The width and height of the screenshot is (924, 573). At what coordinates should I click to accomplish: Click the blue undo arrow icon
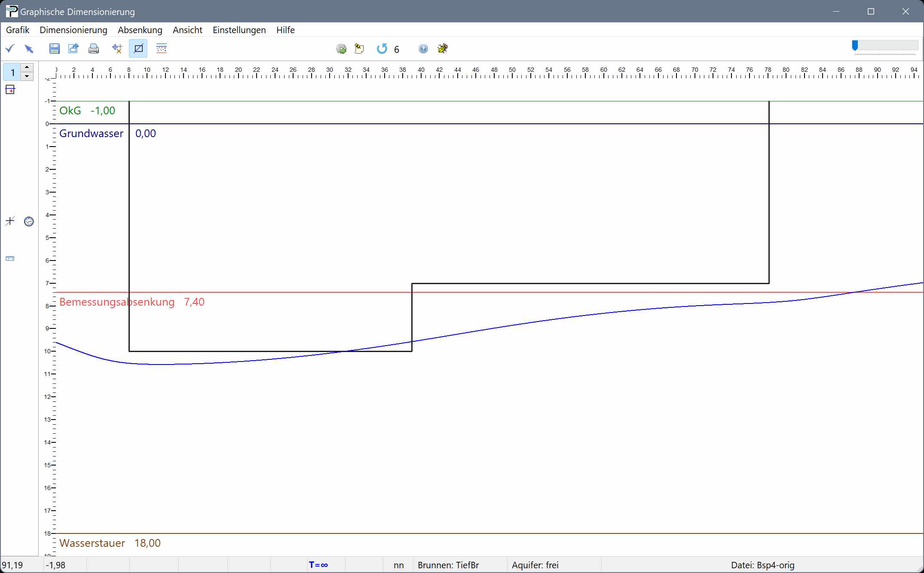pos(382,49)
